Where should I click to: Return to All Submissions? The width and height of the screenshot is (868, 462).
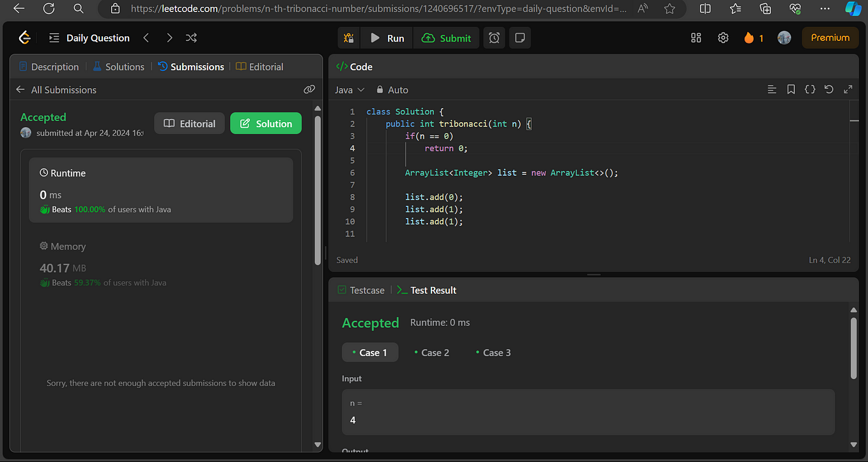(x=56, y=89)
